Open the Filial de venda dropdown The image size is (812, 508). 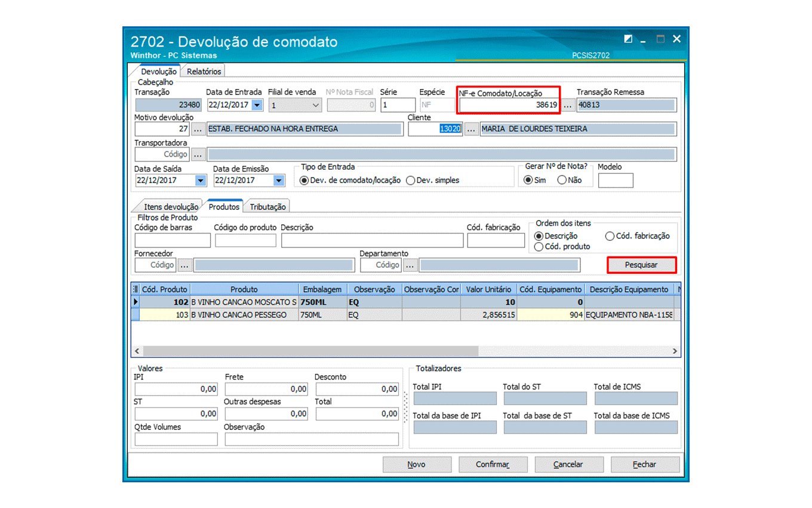tap(316, 105)
